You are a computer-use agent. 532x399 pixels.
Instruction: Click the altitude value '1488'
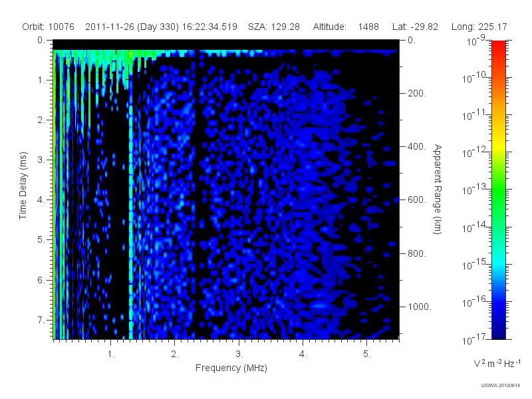[x=368, y=27]
